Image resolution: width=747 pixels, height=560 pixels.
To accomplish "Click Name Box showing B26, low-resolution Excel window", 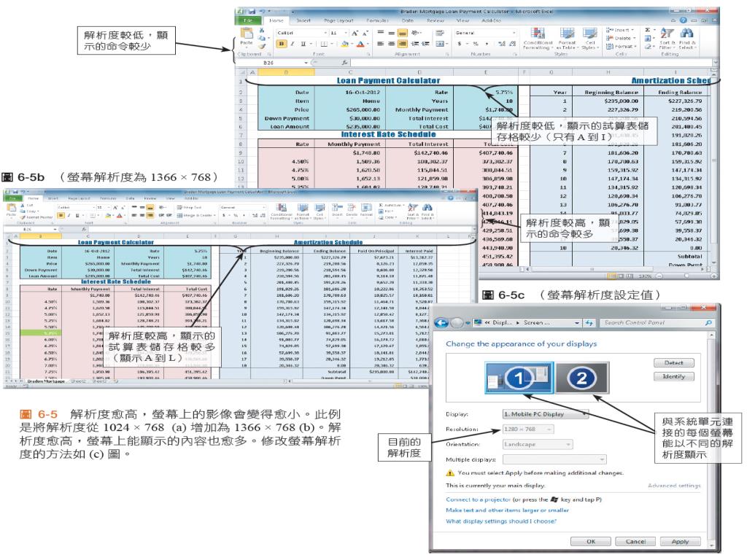I will pos(271,63).
